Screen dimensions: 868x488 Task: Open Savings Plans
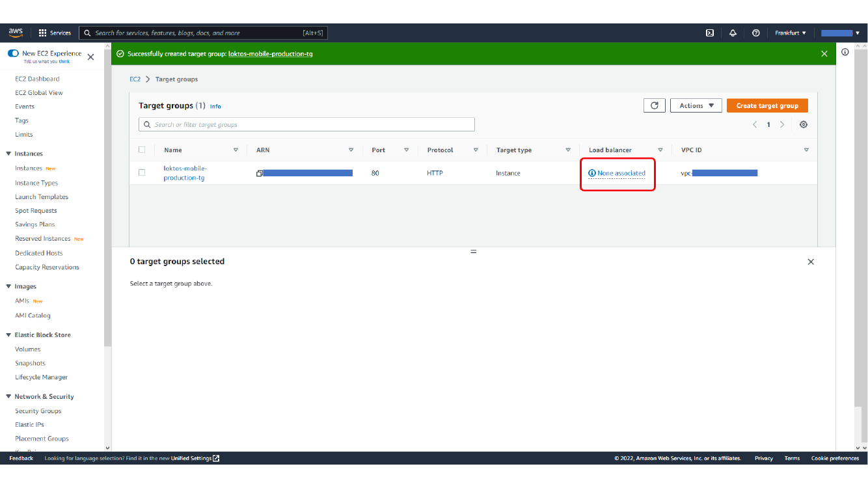coord(35,224)
